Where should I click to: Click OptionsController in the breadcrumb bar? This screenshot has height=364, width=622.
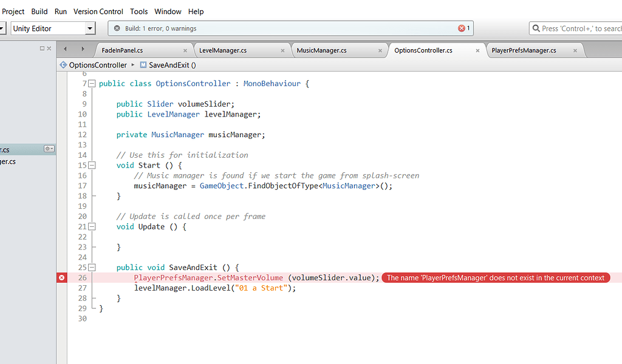(98, 65)
